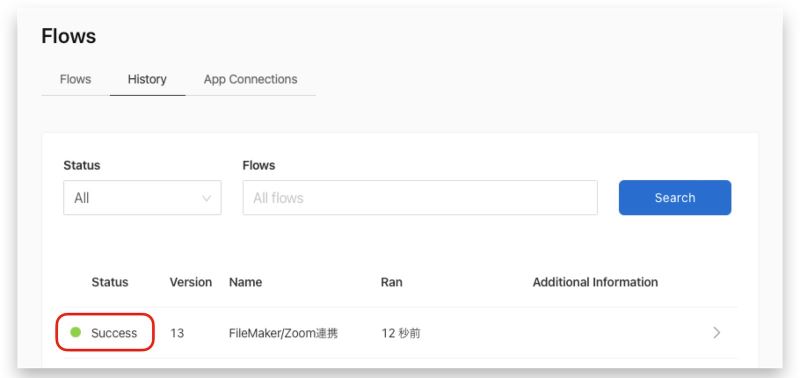Switch to the Flows tab
The image size is (800, 378).
click(x=76, y=80)
